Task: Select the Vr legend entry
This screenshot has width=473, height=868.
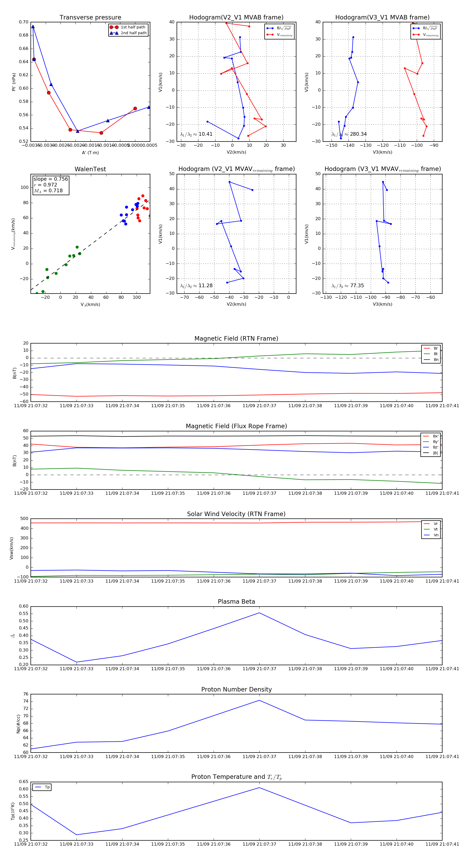Action: click(x=431, y=524)
